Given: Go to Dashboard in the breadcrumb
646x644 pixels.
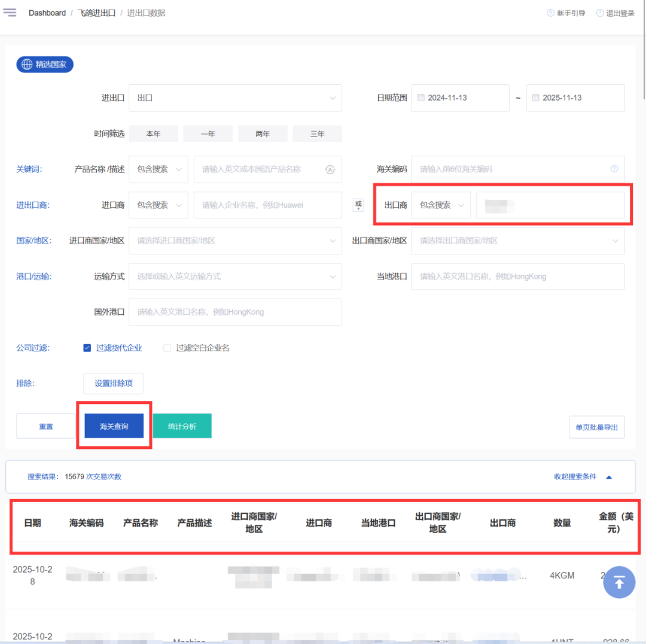Looking at the screenshot, I should [x=47, y=13].
